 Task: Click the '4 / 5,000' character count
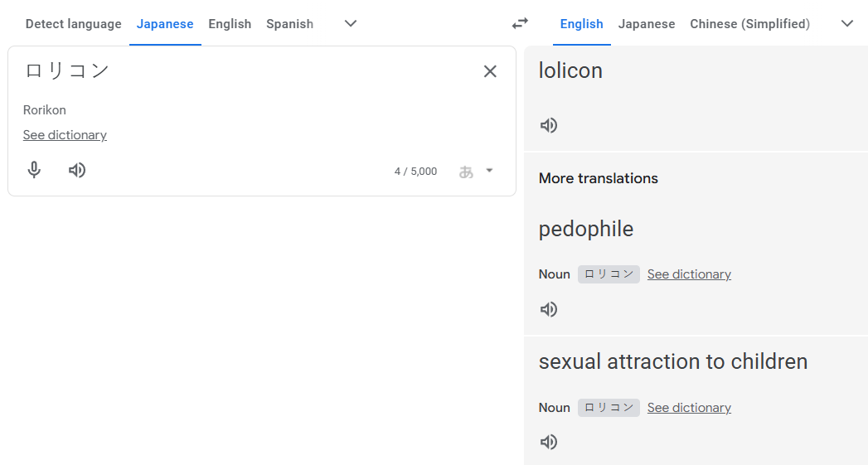(415, 172)
